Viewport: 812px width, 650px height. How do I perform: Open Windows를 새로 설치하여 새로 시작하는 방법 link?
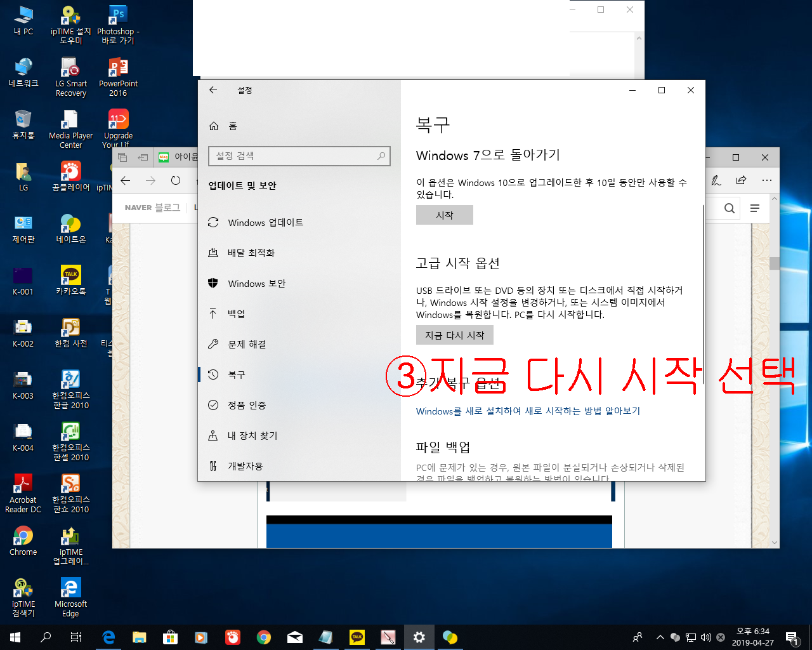pyautogui.click(x=528, y=411)
